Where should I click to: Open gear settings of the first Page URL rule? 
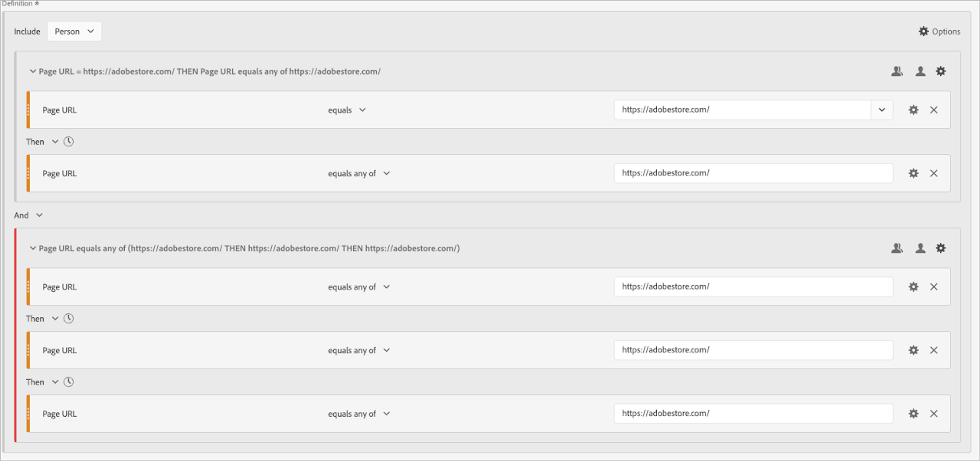point(913,110)
